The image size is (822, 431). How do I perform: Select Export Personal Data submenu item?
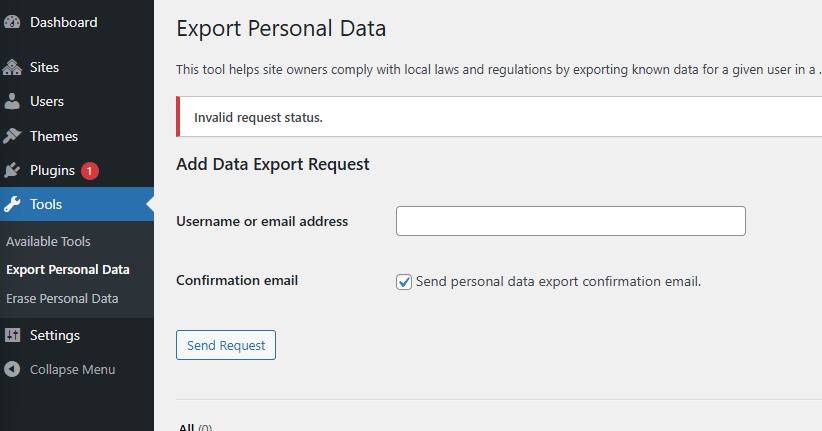click(68, 270)
